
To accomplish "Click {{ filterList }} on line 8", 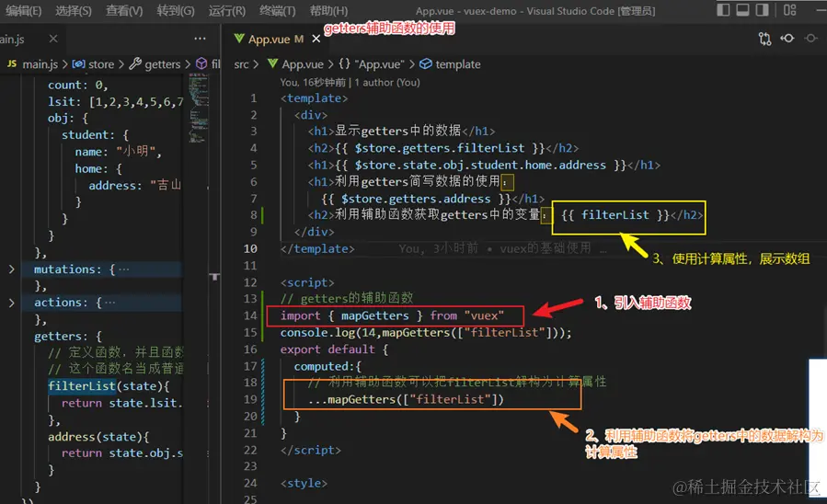I will (x=615, y=215).
